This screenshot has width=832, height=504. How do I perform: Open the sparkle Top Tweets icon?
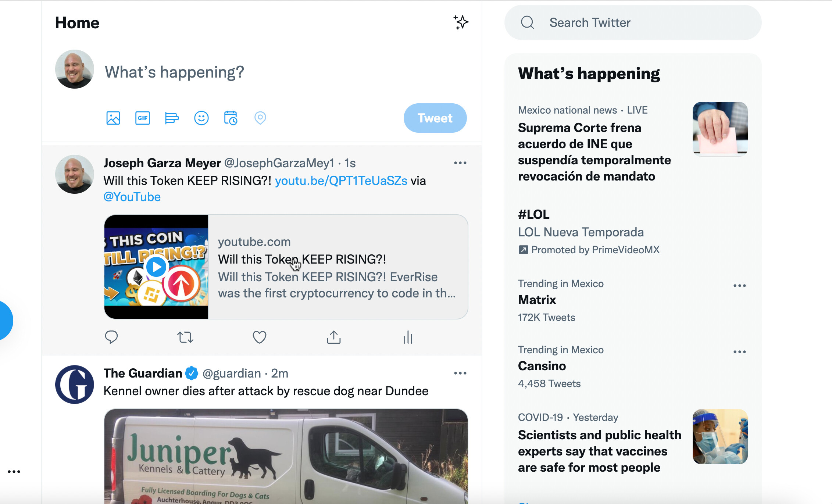coord(461,22)
